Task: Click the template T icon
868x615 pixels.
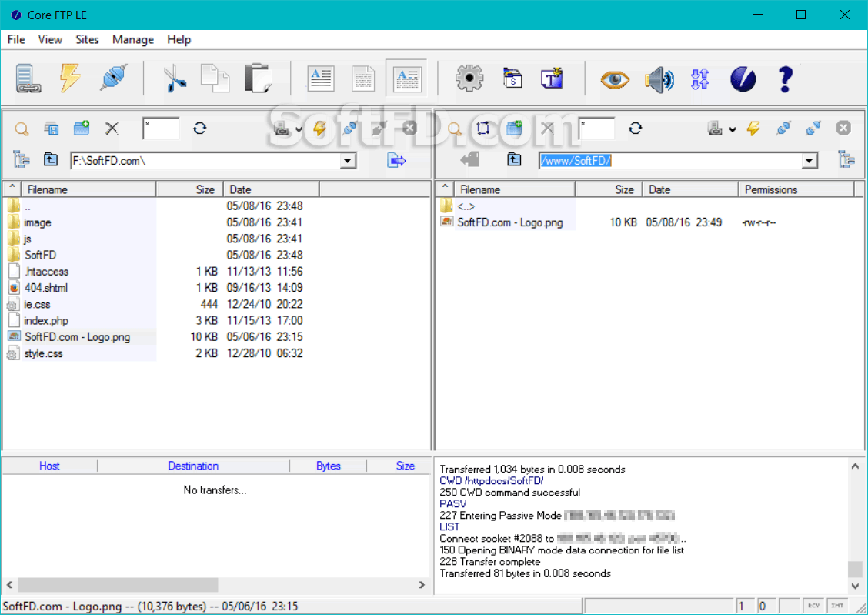Action: (x=552, y=78)
